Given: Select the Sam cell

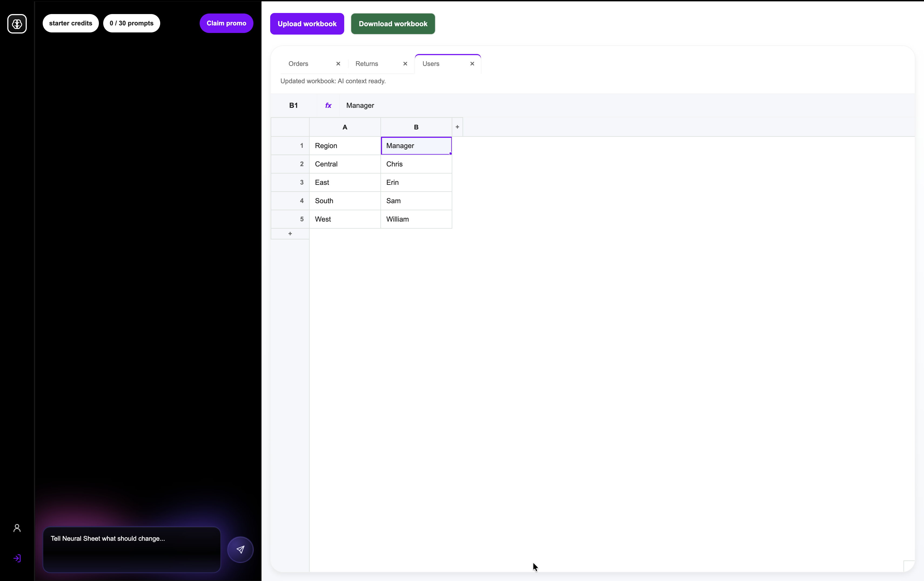Looking at the screenshot, I should click(x=416, y=201).
